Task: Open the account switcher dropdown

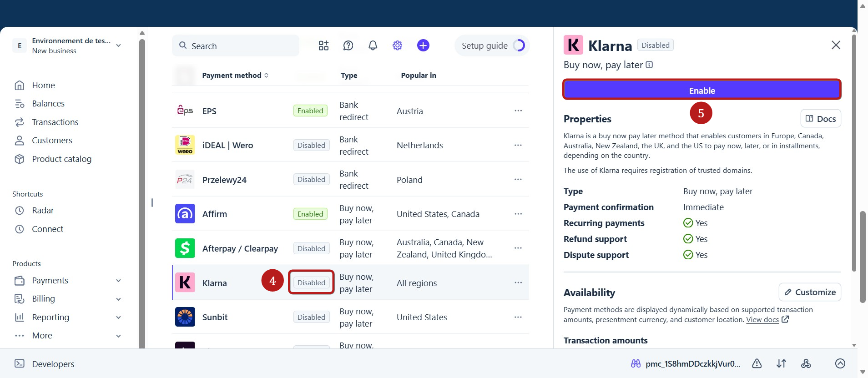Action: click(x=118, y=45)
